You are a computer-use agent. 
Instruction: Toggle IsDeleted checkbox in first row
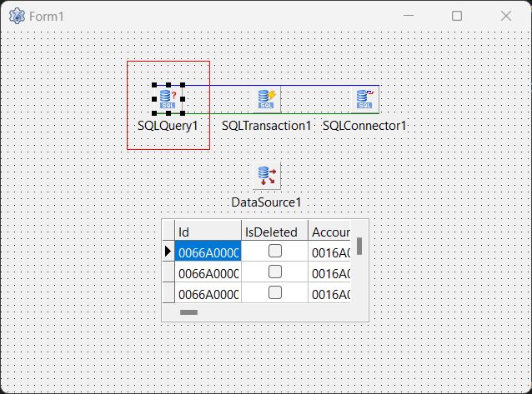pos(274,251)
